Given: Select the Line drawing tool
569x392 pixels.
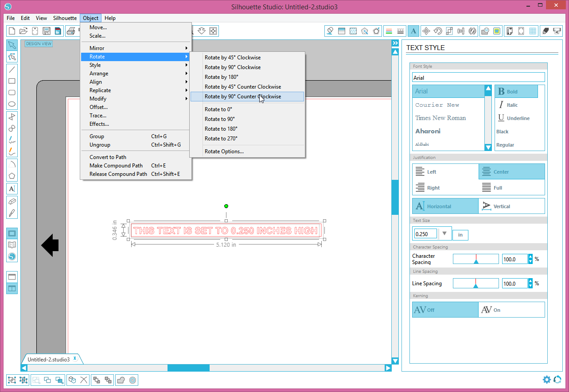Looking at the screenshot, I should click(12, 69).
